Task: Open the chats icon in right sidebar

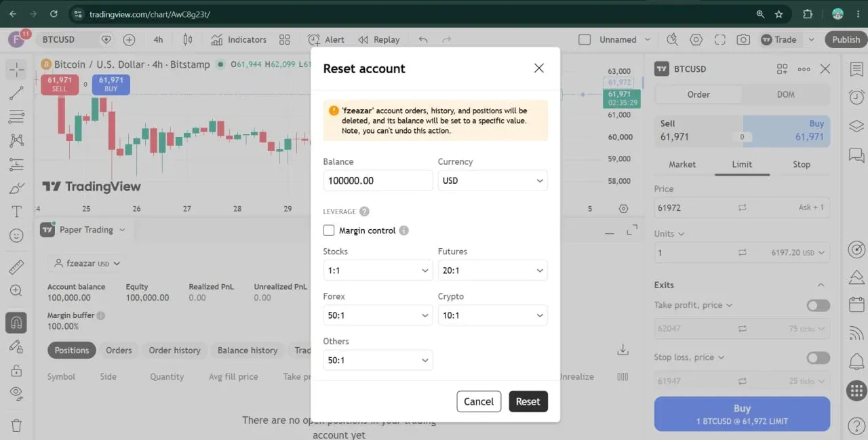Action: tap(856, 155)
